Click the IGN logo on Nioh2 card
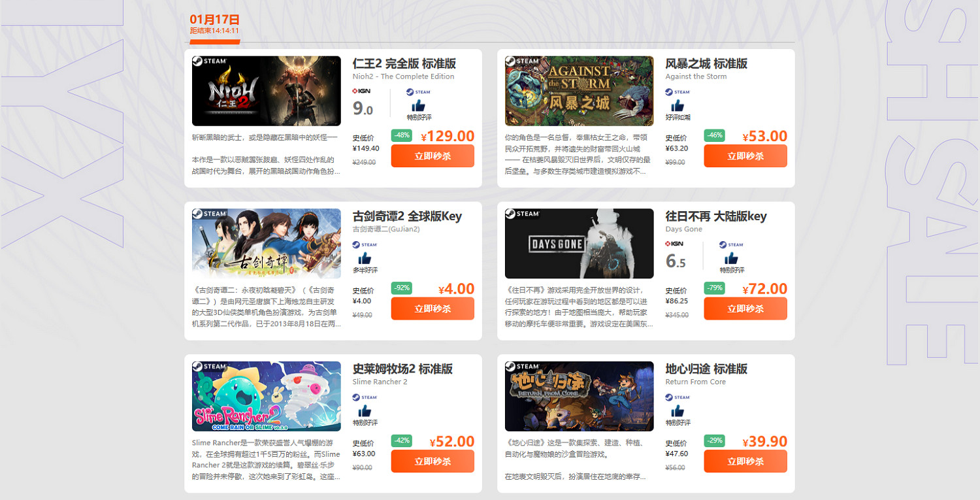The height and width of the screenshot is (500, 980). (x=361, y=92)
